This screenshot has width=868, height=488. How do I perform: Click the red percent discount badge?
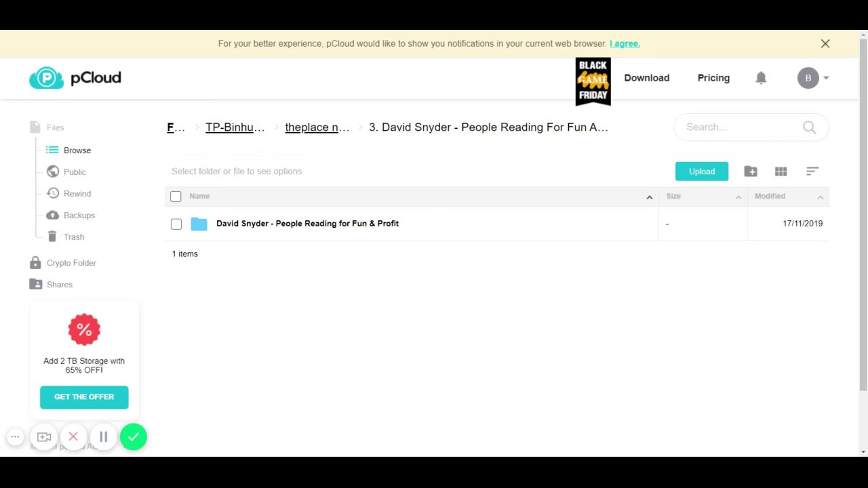click(x=84, y=329)
